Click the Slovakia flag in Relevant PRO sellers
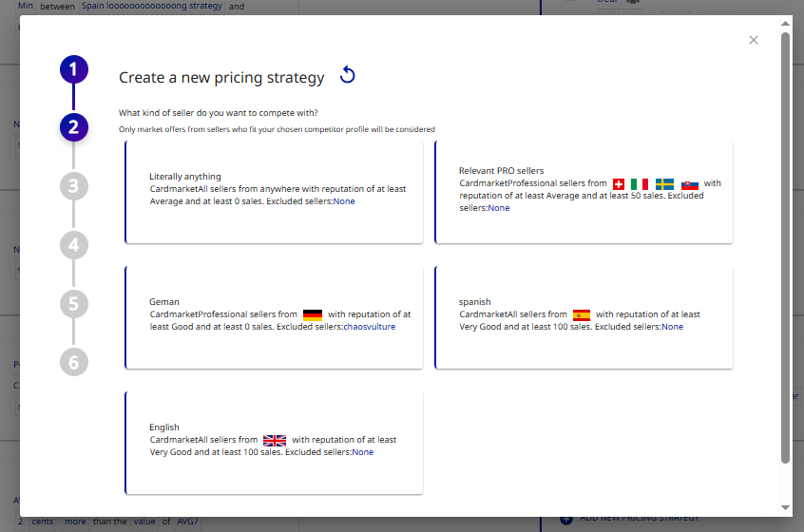The width and height of the screenshot is (804, 532). click(690, 184)
